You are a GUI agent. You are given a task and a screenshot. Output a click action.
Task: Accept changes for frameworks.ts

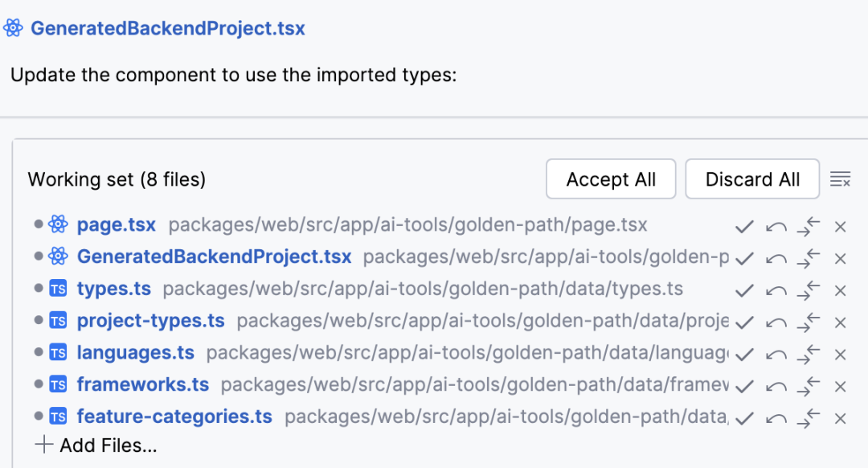pos(744,387)
